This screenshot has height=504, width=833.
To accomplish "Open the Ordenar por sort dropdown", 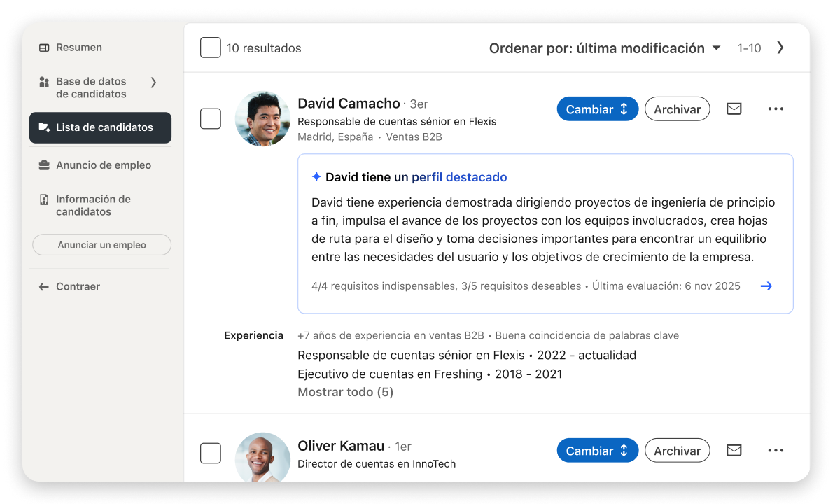I will coord(605,48).
